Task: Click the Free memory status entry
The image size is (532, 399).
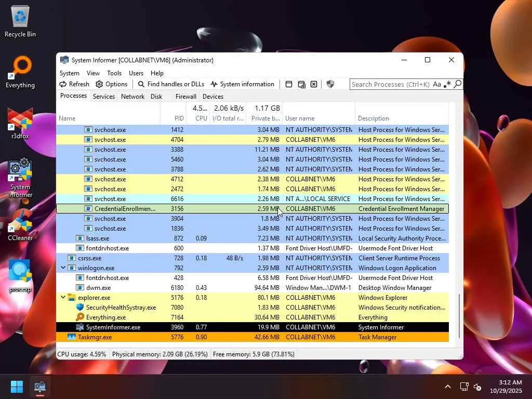Action: coord(254,354)
